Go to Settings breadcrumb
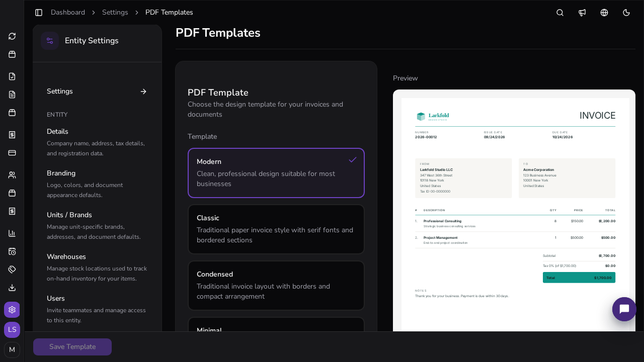The height and width of the screenshot is (362, 644). (x=115, y=13)
